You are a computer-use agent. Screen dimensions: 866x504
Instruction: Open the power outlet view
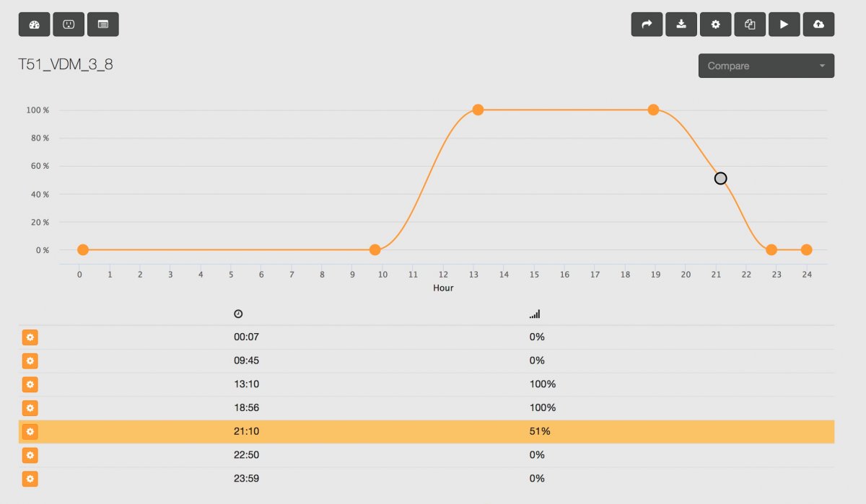click(69, 24)
